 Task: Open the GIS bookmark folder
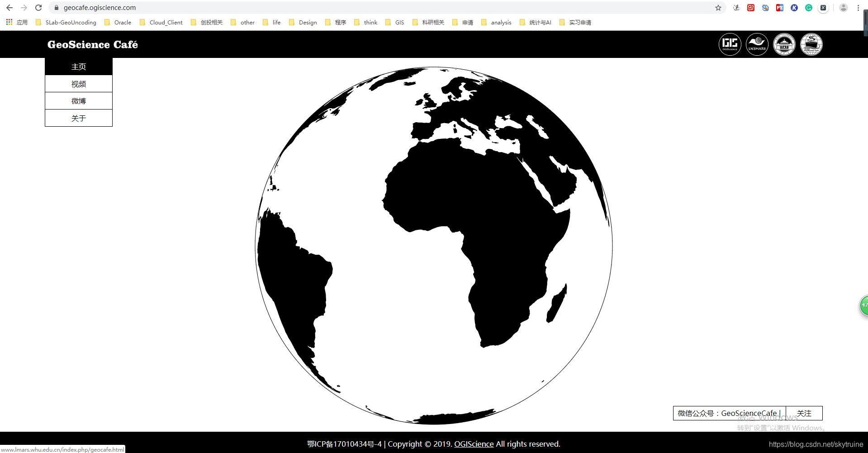394,22
